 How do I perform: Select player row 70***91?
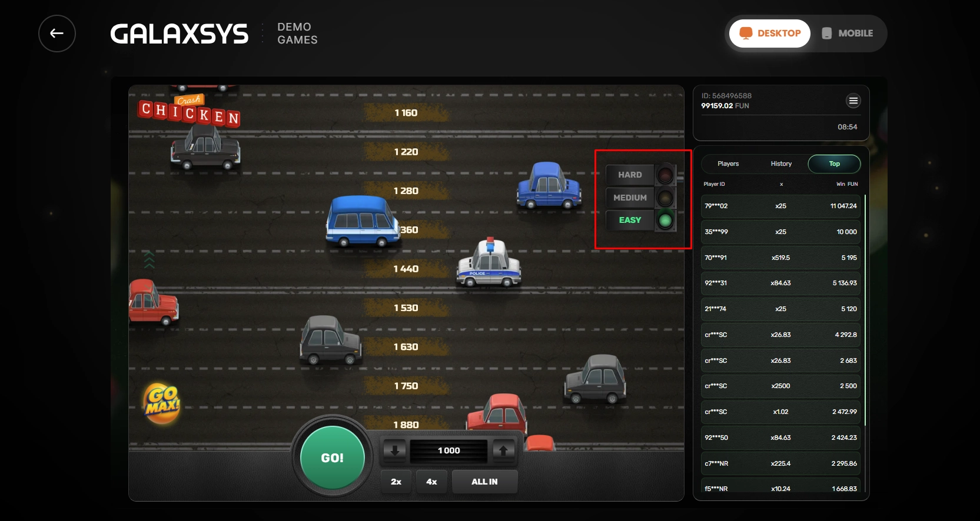(x=780, y=258)
